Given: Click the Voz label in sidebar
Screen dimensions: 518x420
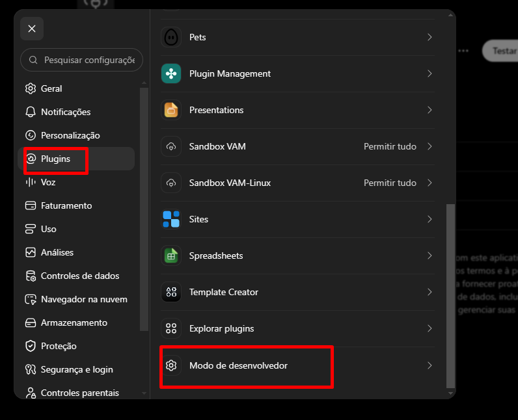Looking at the screenshot, I should (48, 182).
